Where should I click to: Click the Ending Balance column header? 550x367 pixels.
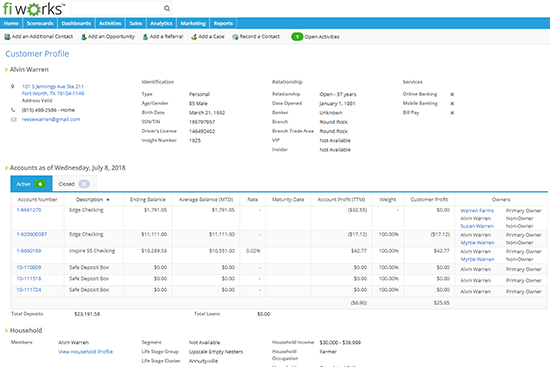pos(148,199)
